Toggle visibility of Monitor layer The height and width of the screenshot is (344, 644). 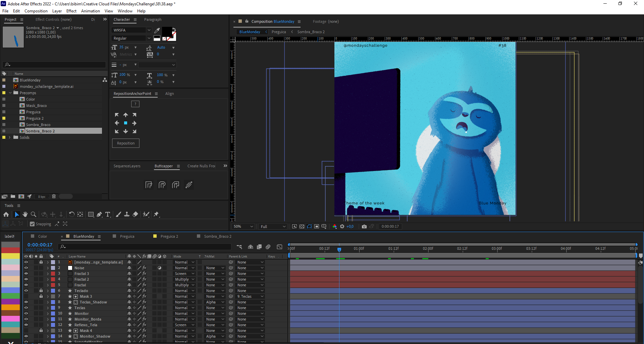tap(26, 313)
